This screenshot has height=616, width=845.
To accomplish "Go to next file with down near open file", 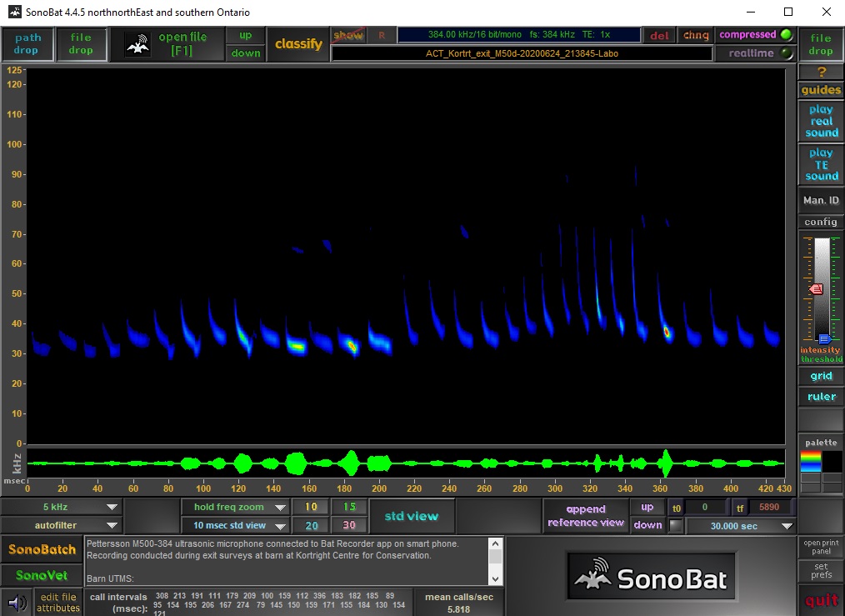I will click(246, 53).
